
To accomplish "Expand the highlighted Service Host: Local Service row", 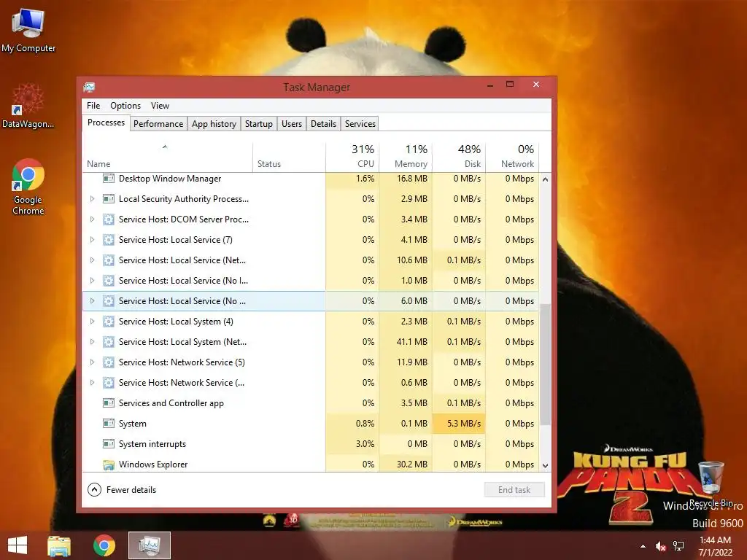I will click(93, 301).
